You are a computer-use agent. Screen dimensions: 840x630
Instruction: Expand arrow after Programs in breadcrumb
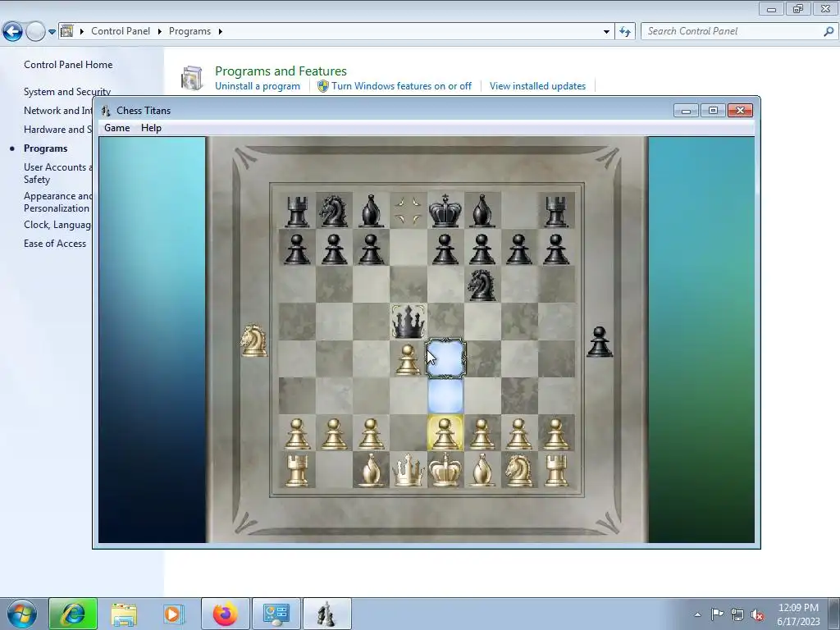click(220, 32)
